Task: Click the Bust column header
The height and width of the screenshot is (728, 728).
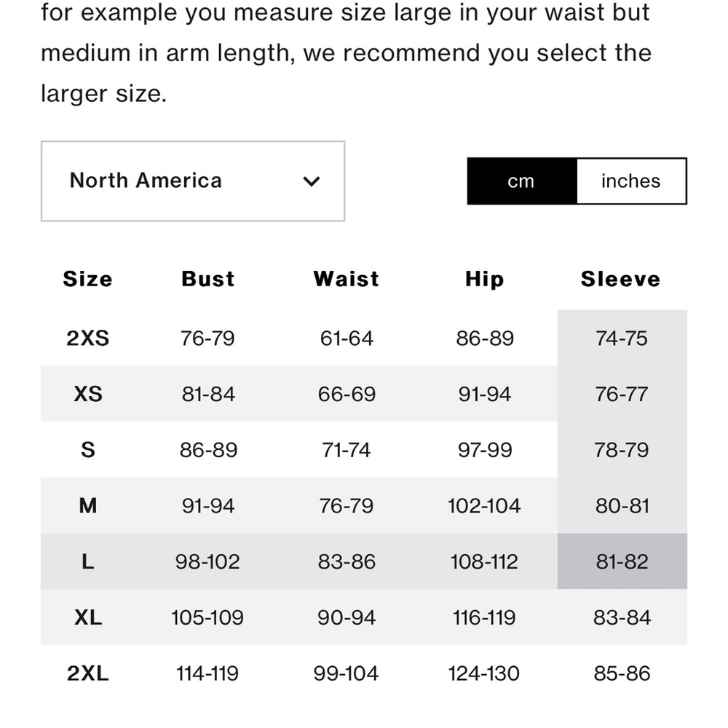Action: (207, 279)
